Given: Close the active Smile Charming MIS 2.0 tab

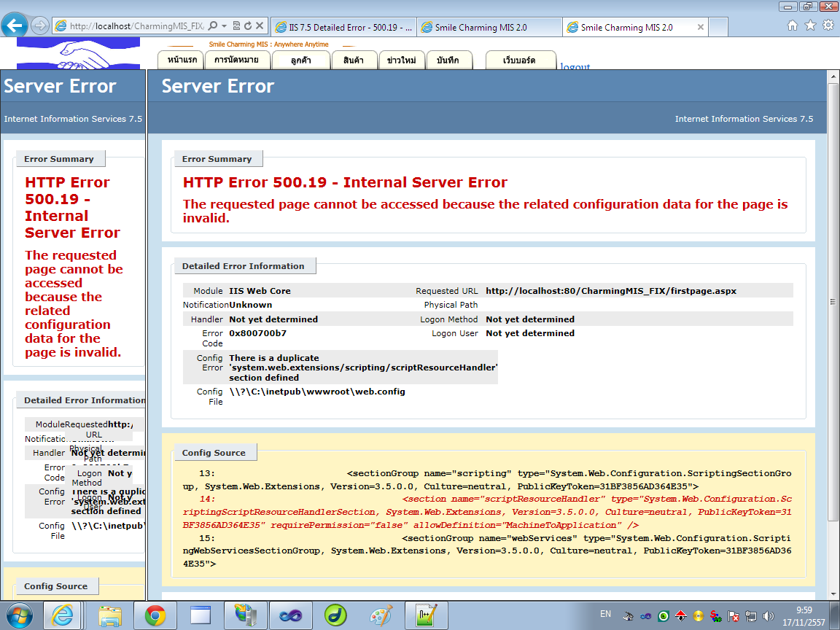Looking at the screenshot, I should tap(700, 27).
